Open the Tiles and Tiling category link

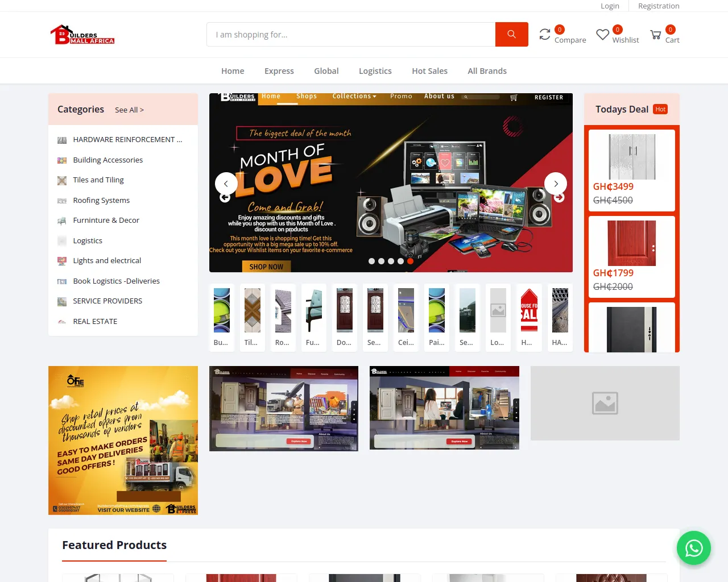click(98, 180)
